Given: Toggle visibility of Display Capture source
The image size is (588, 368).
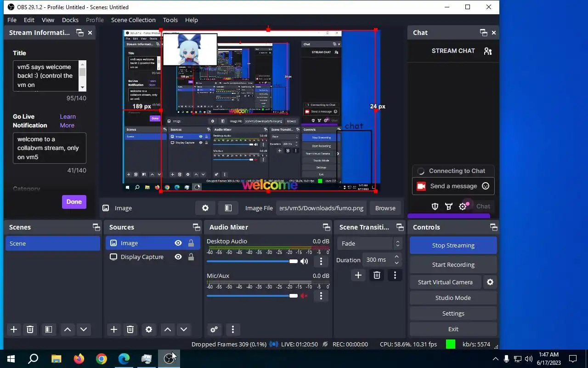Looking at the screenshot, I should tap(178, 257).
